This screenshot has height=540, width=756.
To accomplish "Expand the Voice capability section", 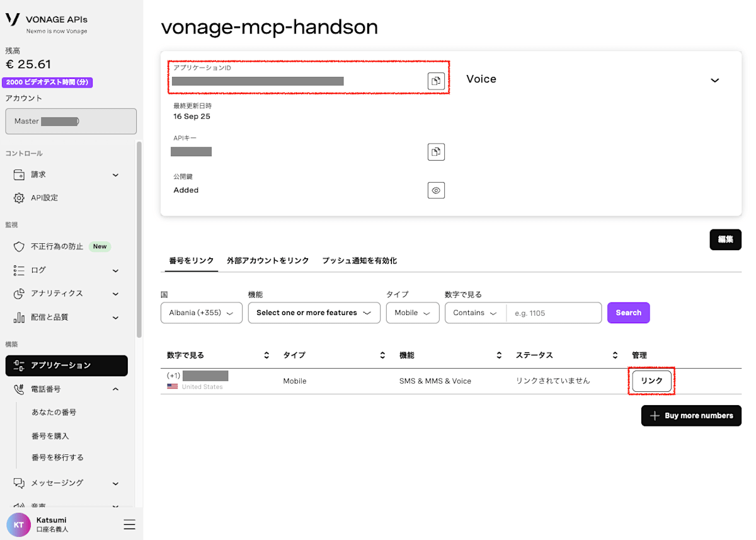I will [714, 80].
